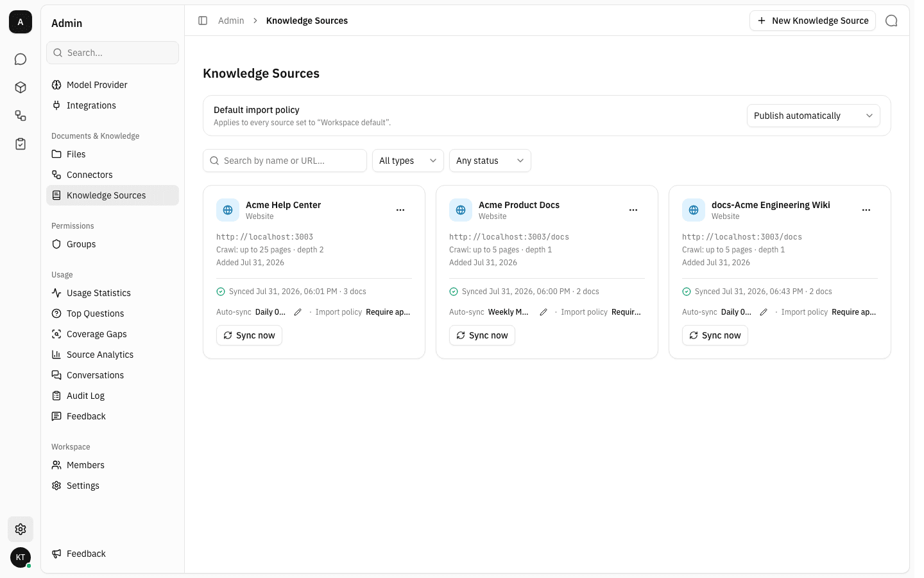Open the Any status filter
This screenshot has width=924, height=578.
(x=490, y=161)
